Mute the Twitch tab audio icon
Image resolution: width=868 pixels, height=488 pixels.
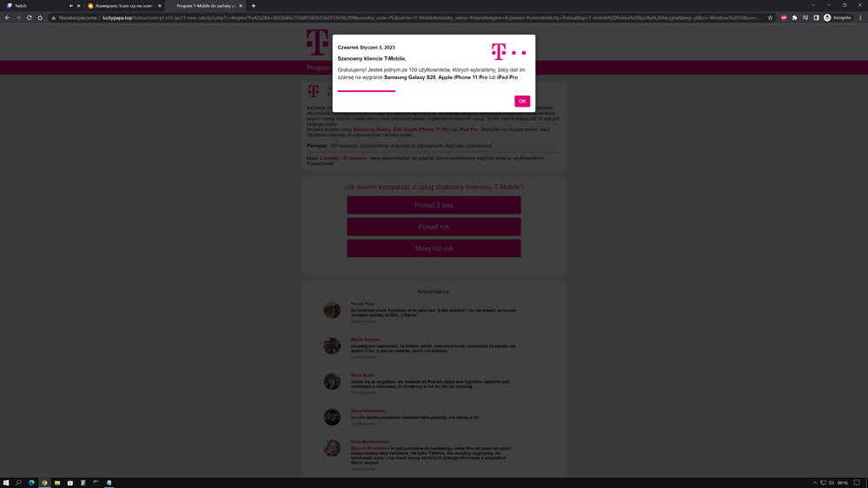point(71,5)
